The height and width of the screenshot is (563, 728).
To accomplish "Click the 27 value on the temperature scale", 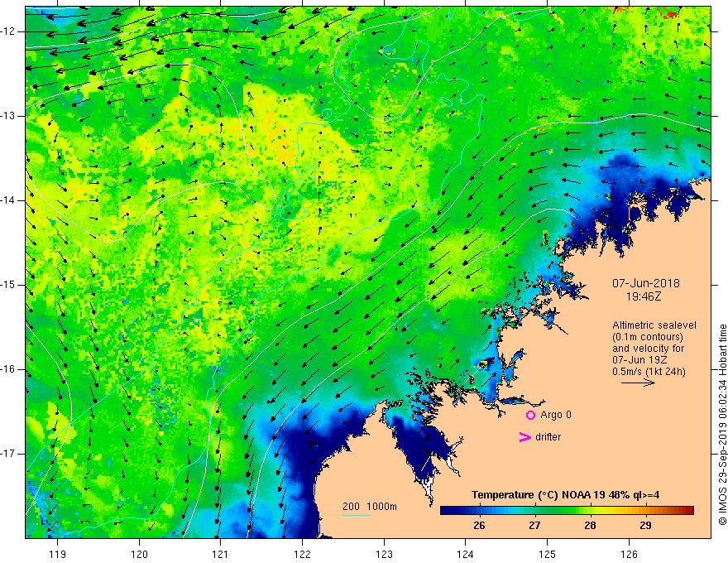I will click(x=535, y=526).
